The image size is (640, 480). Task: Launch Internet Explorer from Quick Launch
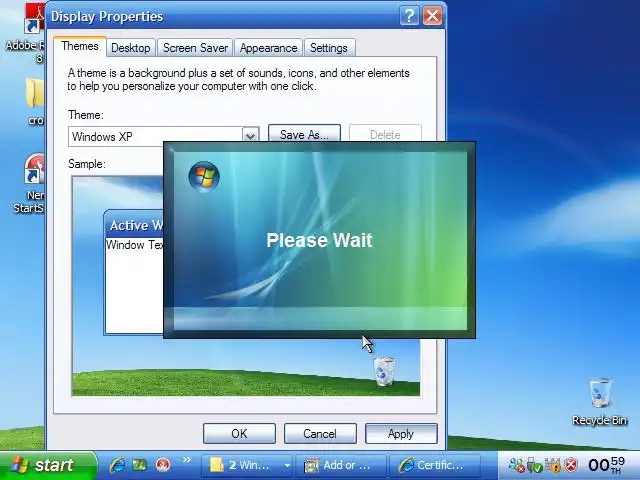point(117,465)
